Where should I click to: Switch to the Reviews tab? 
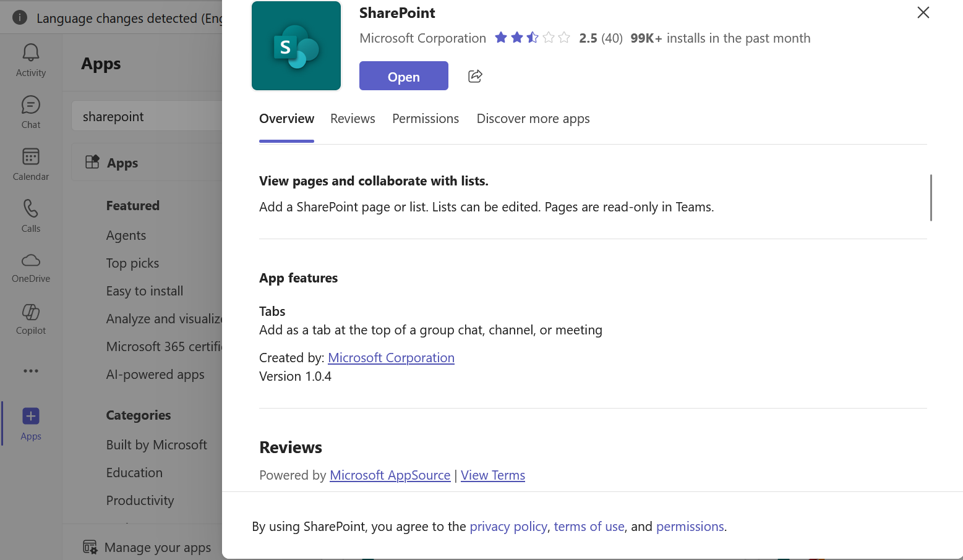coord(353,119)
